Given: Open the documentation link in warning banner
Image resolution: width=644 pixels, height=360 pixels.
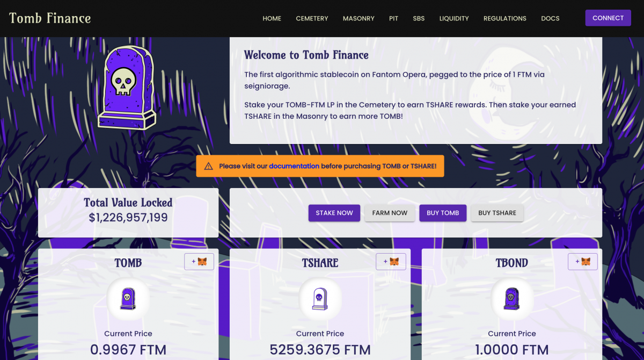Looking at the screenshot, I should [x=294, y=166].
